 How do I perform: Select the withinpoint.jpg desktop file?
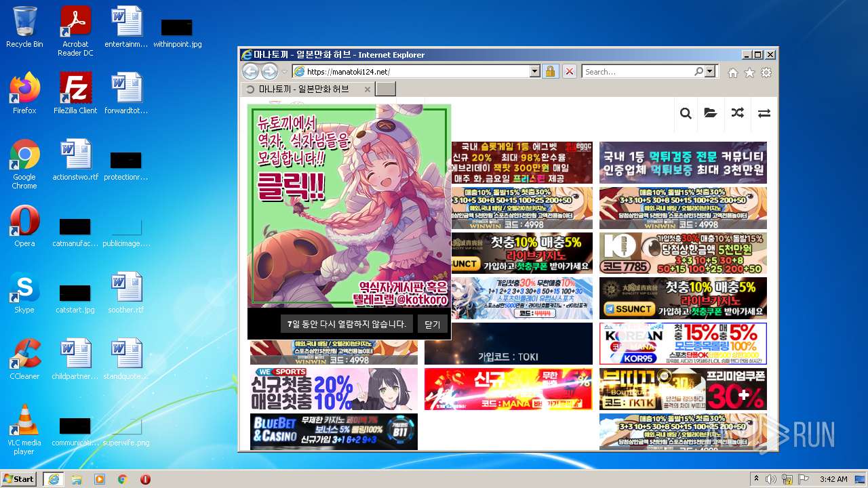point(177,33)
